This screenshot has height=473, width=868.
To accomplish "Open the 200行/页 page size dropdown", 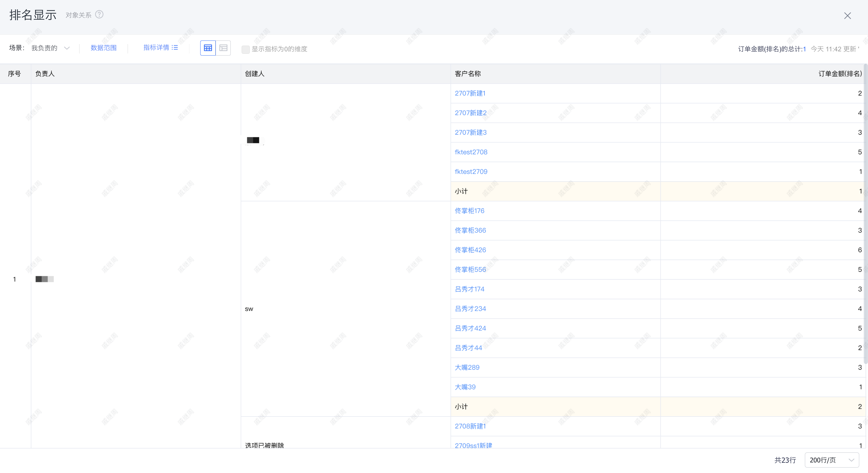I will (x=832, y=460).
